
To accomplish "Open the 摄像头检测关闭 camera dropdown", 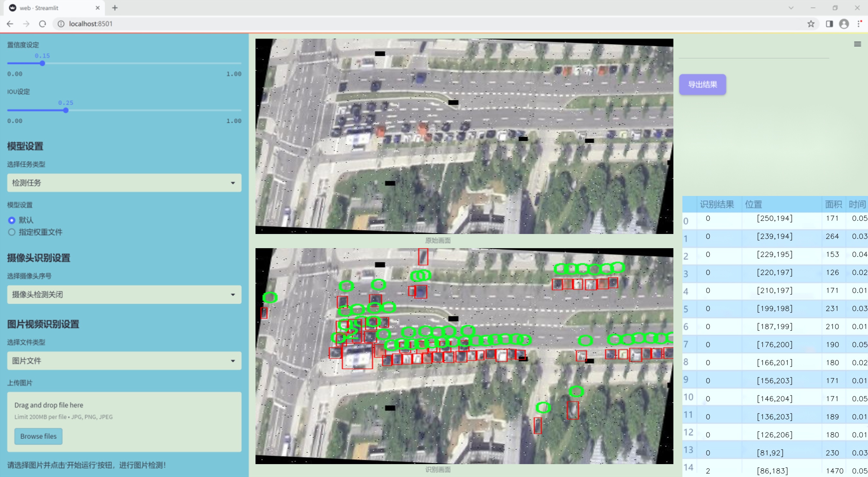I will click(124, 294).
